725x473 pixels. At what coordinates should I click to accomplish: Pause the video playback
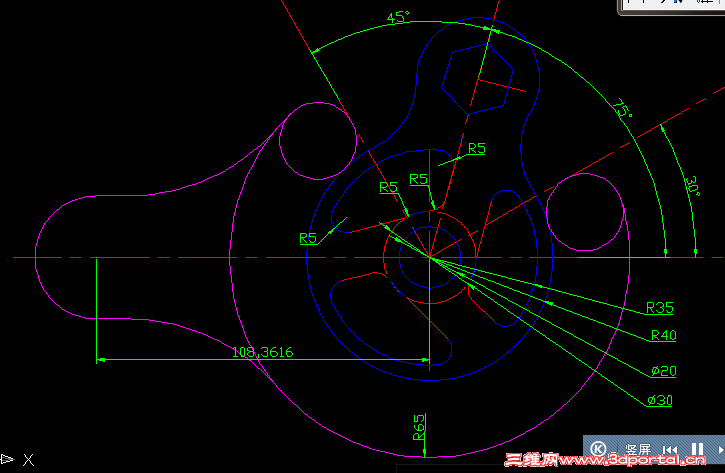tap(697, 449)
